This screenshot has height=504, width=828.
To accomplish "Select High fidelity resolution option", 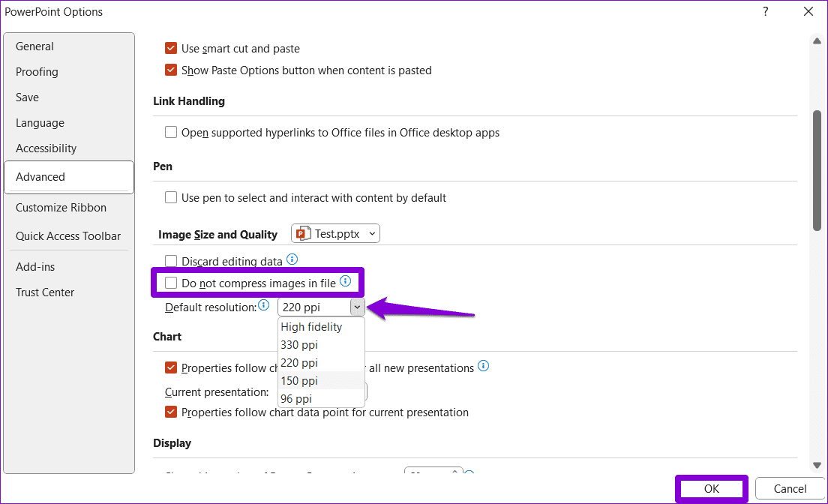I will click(x=311, y=327).
